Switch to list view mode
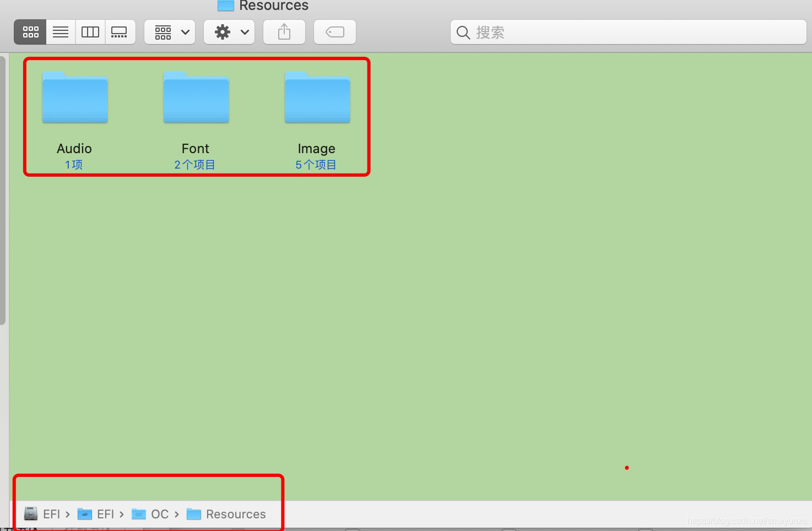The height and width of the screenshot is (531, 812). point(61,32)
